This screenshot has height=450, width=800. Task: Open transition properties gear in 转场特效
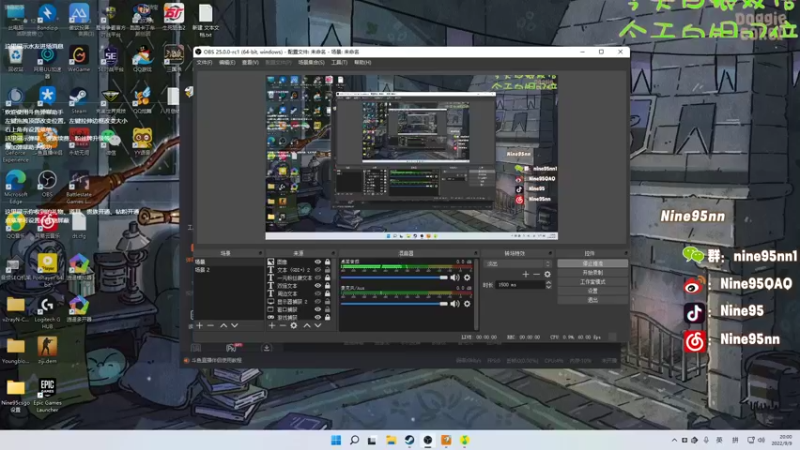click(547, 274)
